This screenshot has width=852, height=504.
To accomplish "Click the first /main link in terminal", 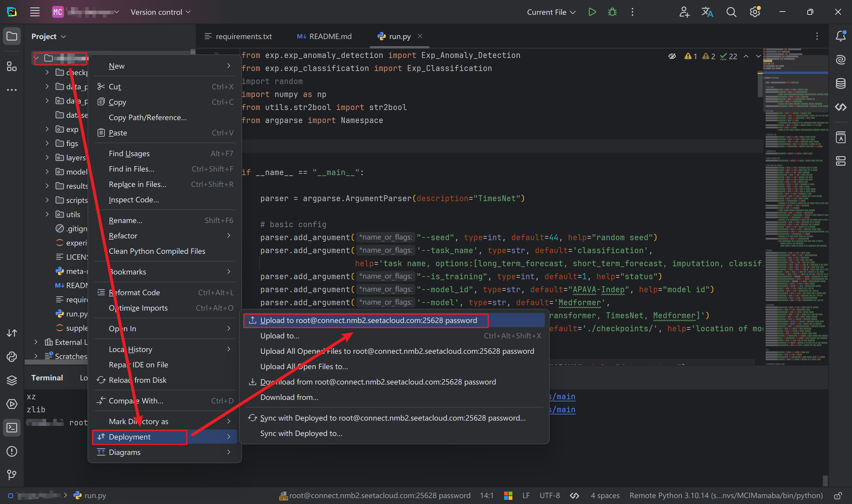I will point(562,397).
